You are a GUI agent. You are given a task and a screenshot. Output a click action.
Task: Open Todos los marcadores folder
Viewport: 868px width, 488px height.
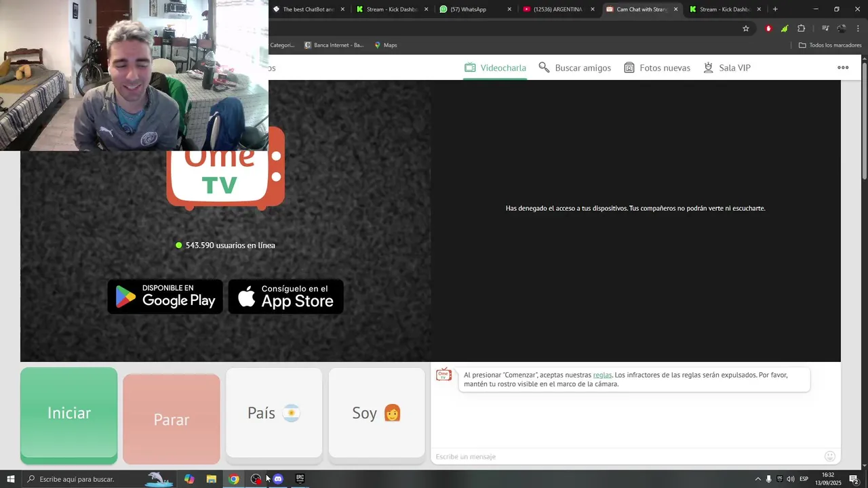tap(830, 45)
